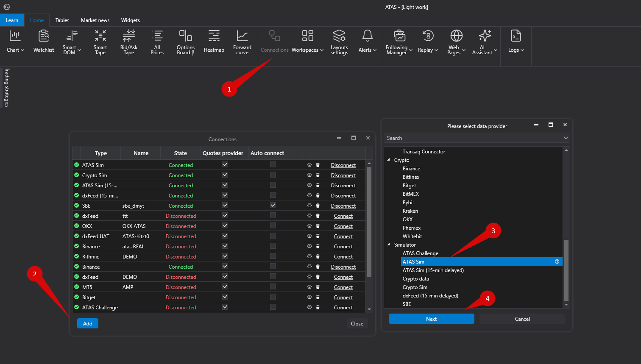Delete the OKX ATAS connection
The width and height of the screenshot is (641, 364).
pos(318,226)
